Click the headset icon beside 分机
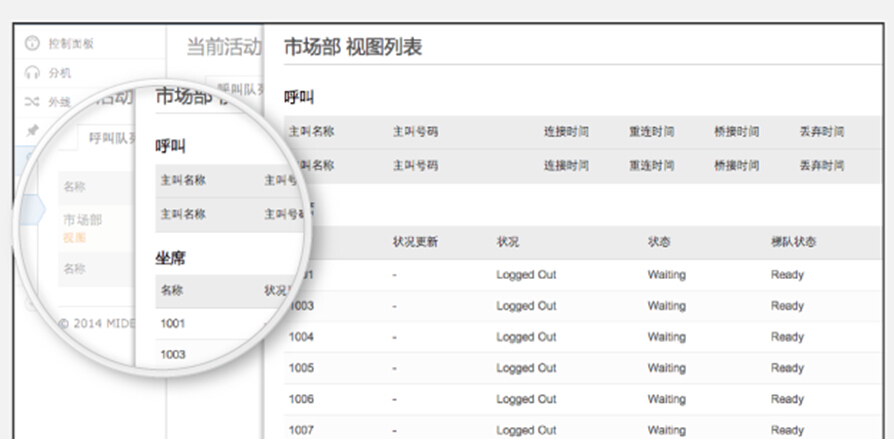 (32, 73)
